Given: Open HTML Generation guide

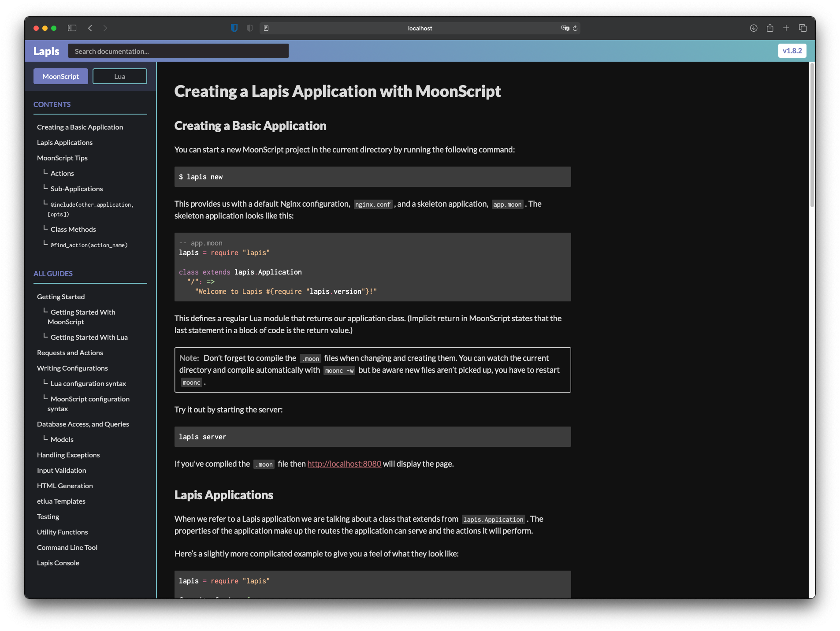Looking at the screenshot, I should (65, 486).
